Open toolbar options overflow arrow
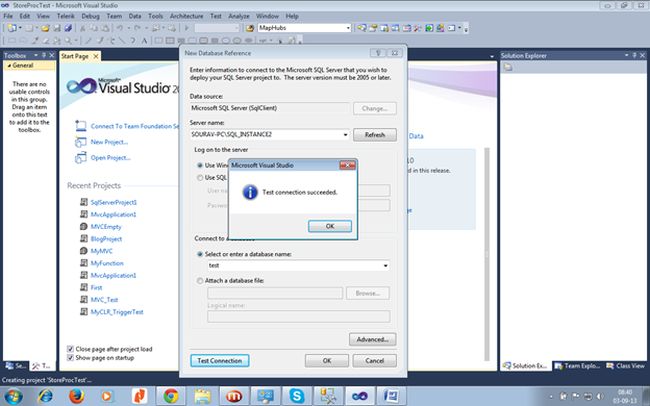Viewport: 650px width, 406px height. click(x=466, y=29)
